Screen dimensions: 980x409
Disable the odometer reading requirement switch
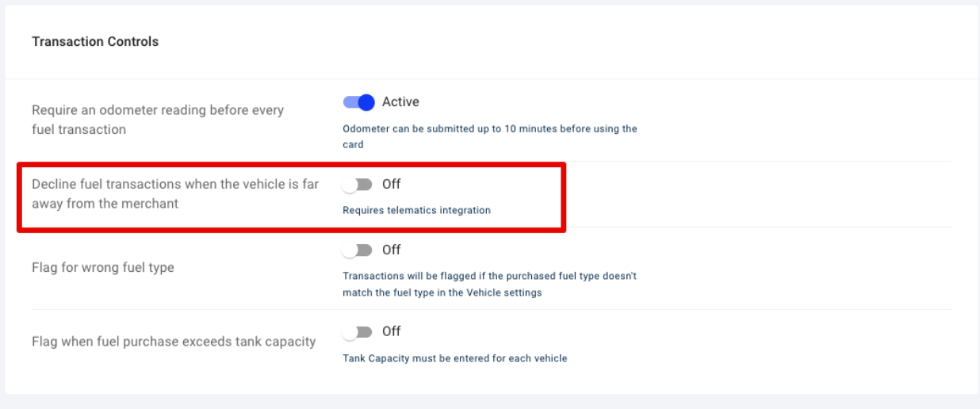(x=358, y=102)
